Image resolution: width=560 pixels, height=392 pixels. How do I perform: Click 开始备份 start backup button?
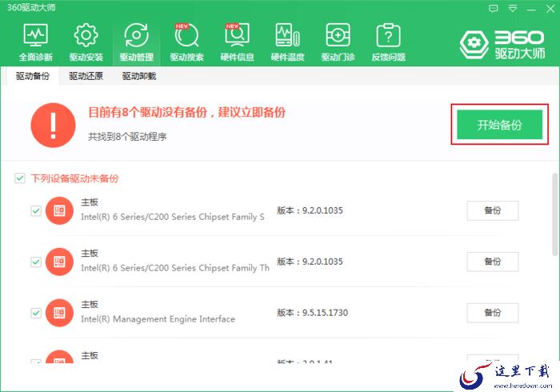tap(500, 125)
